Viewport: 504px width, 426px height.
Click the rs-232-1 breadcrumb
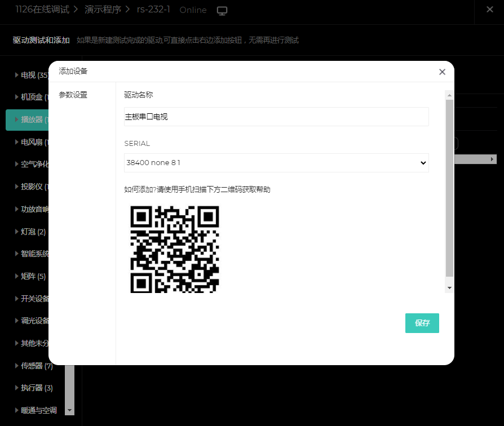pos(153,10)
